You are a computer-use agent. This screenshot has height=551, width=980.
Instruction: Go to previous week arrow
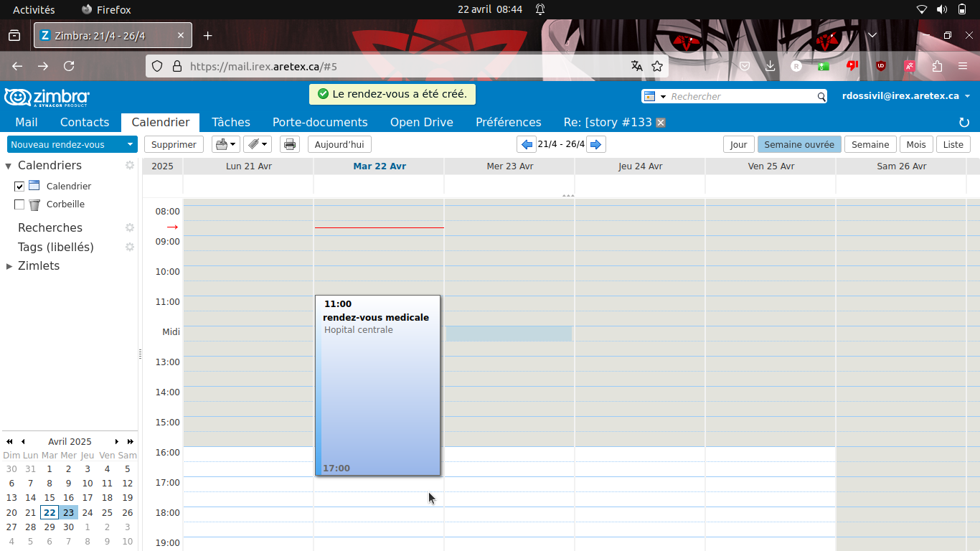[x=527, y=144]
